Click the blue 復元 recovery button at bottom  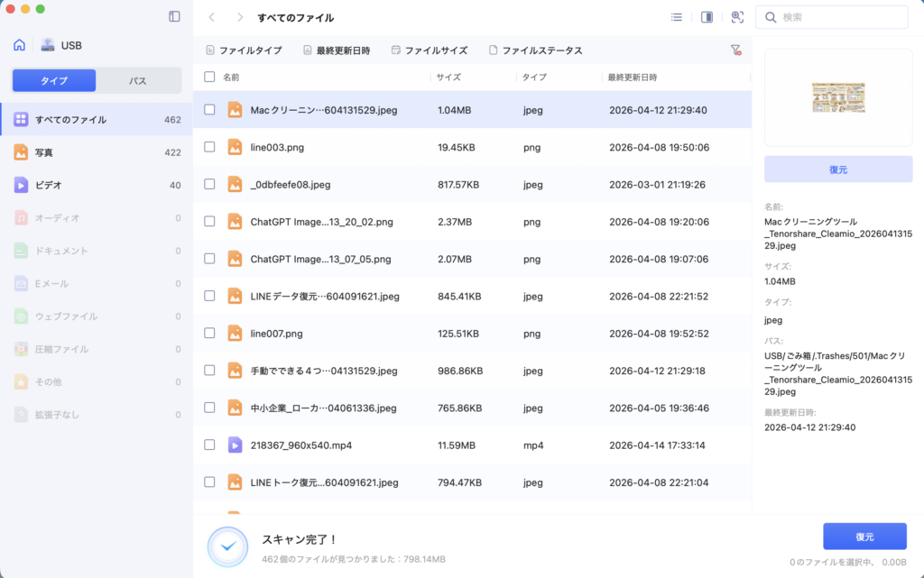864,536
